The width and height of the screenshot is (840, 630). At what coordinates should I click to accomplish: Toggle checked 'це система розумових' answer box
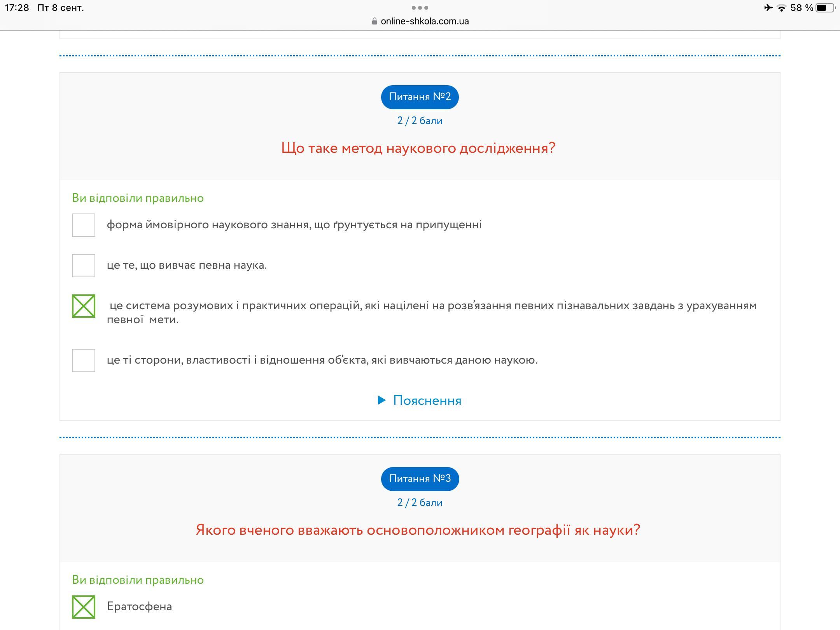pyautogui.click(x=84, y=306)
